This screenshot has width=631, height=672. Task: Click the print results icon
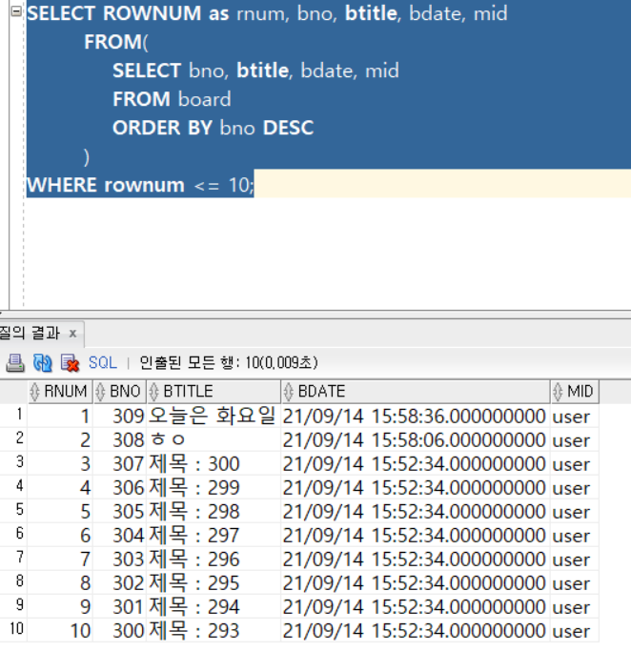(x=15, y=363)
